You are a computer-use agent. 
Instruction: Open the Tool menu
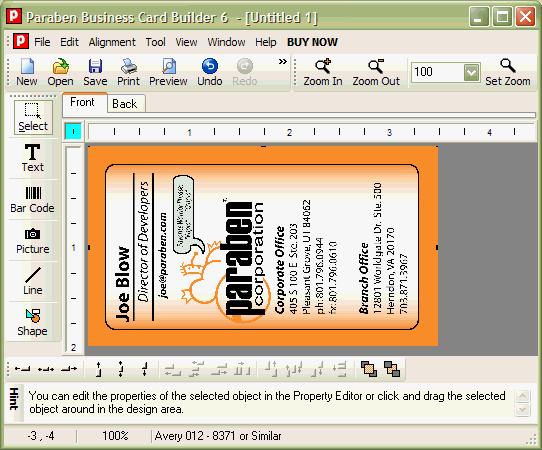tap(156, 42)
